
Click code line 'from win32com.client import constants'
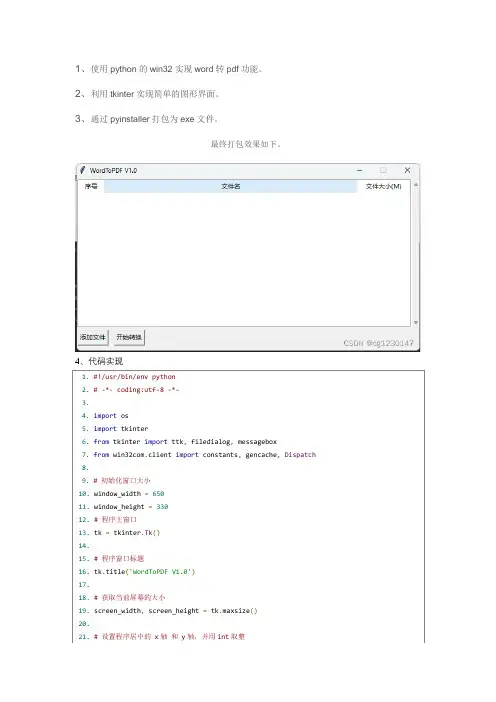(205, 455)
